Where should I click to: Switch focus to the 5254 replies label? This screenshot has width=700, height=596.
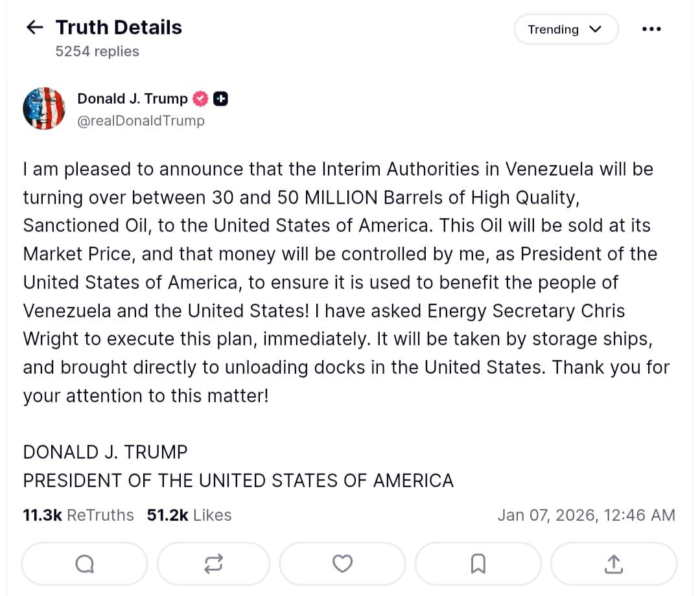[97, 51]
